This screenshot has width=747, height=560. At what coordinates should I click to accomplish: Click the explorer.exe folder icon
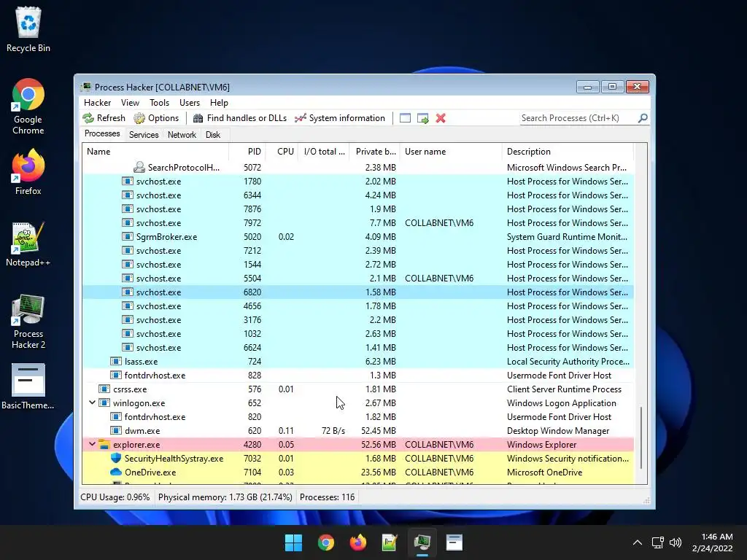(x=104, y=445)
